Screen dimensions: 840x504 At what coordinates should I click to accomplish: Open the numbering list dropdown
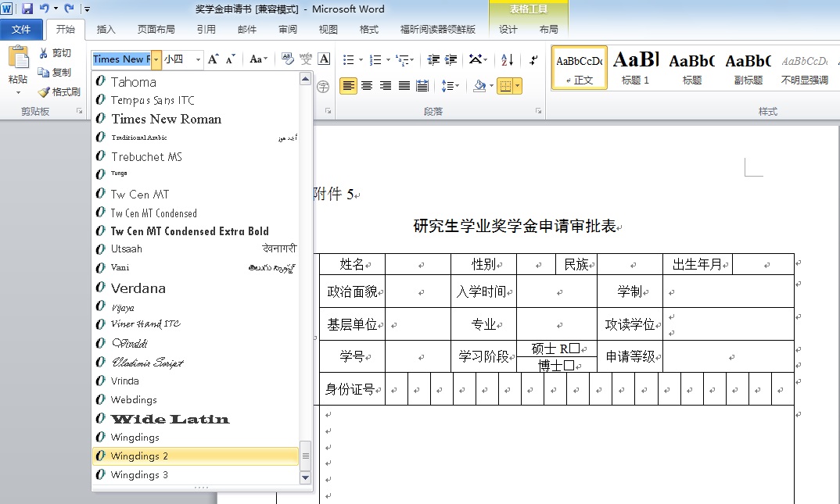coord(388,60)
